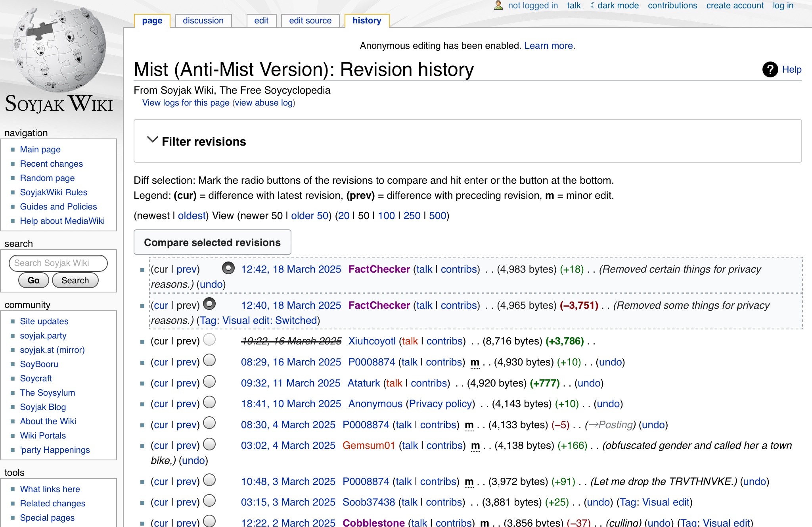Open Main page in navigation
This screenshot has width=812, height=527.
coord(40,150)
